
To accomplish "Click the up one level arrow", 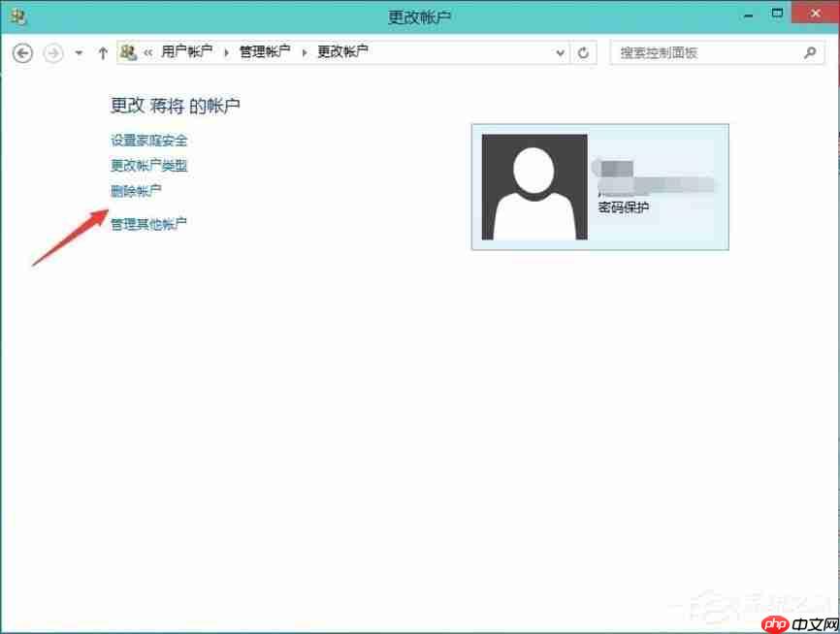I will click(103, 53).
